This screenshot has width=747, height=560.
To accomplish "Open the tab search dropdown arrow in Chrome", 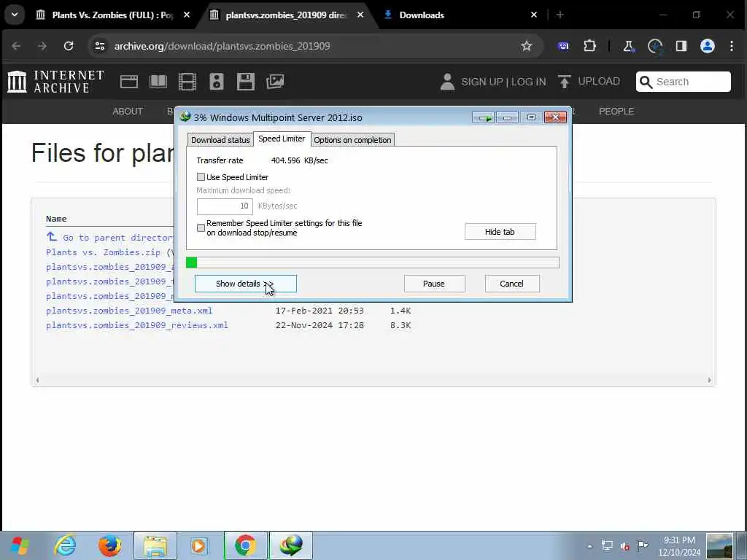I will pyautogui.click(x=15, y=15).
